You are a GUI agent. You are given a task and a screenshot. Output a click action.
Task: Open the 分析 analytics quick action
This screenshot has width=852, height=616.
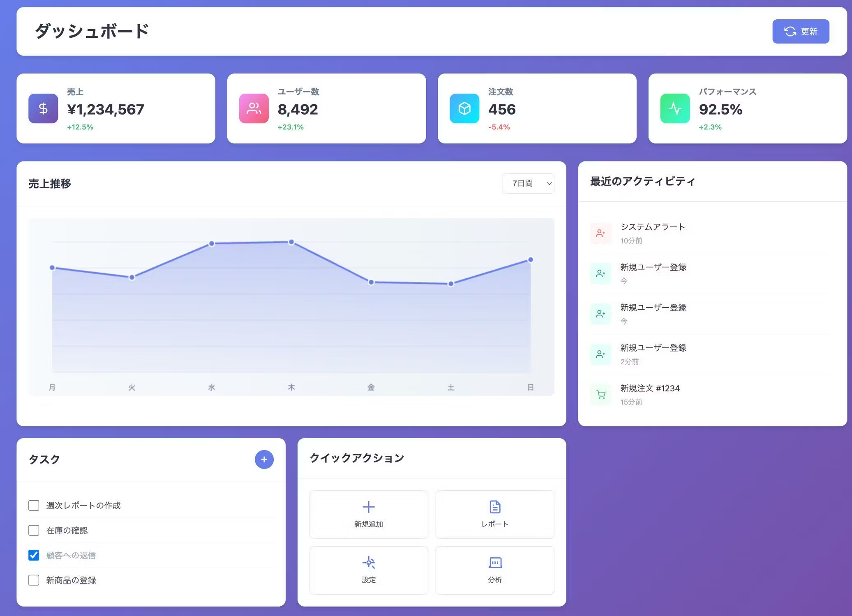495,570
